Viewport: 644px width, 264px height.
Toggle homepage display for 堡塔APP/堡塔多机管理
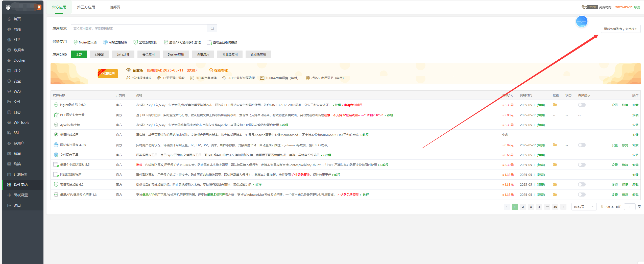coord(582,195)
